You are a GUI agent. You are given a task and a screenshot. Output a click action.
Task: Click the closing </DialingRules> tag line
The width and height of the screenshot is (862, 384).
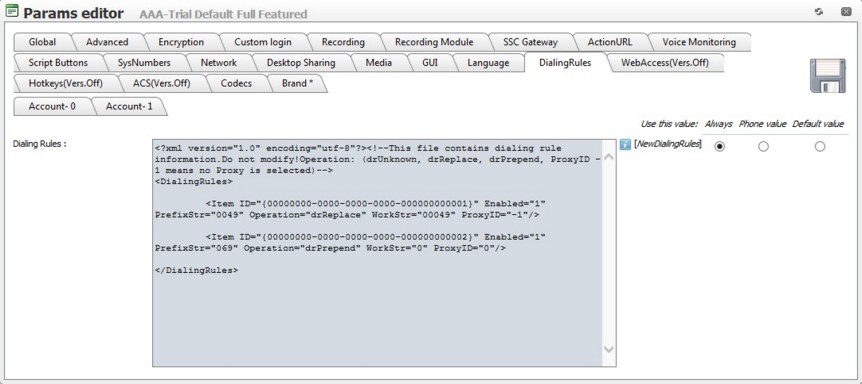pyautogui.click(x=196, y=270)
